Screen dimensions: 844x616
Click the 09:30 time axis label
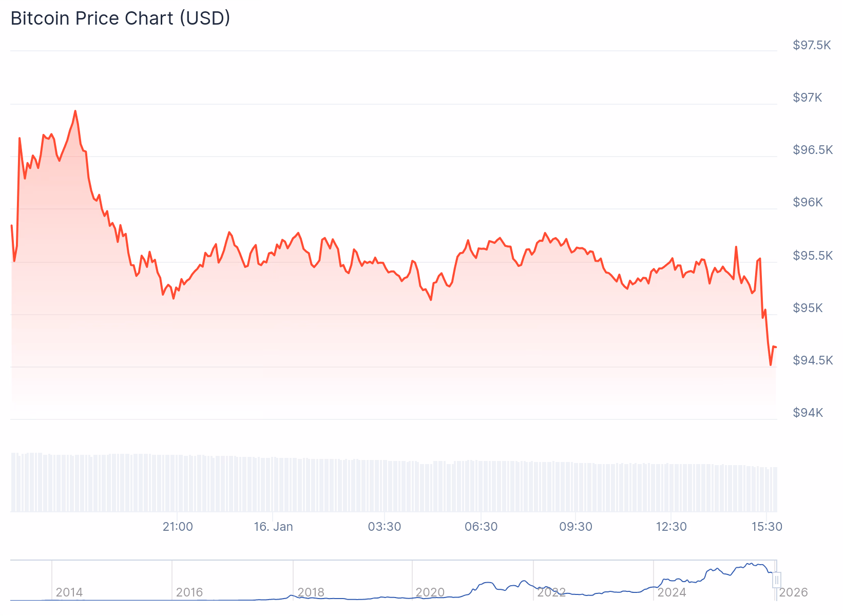(x=576, y=527)
